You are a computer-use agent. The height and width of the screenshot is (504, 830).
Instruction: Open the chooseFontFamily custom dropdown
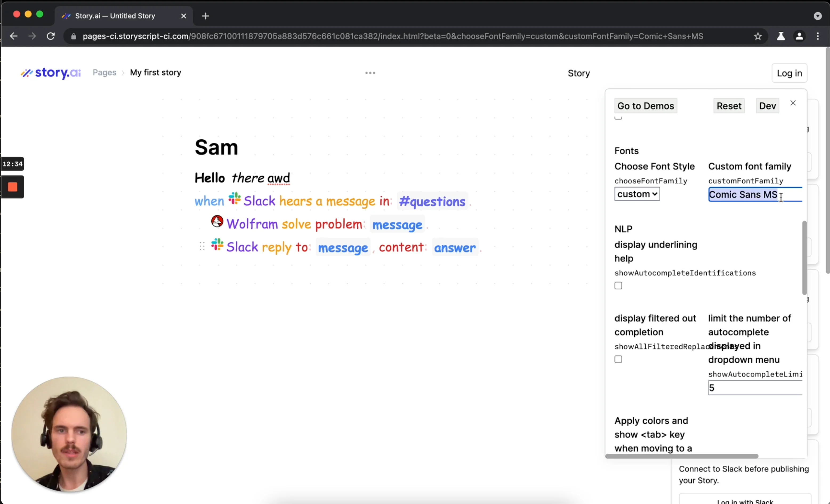[637, 194]
